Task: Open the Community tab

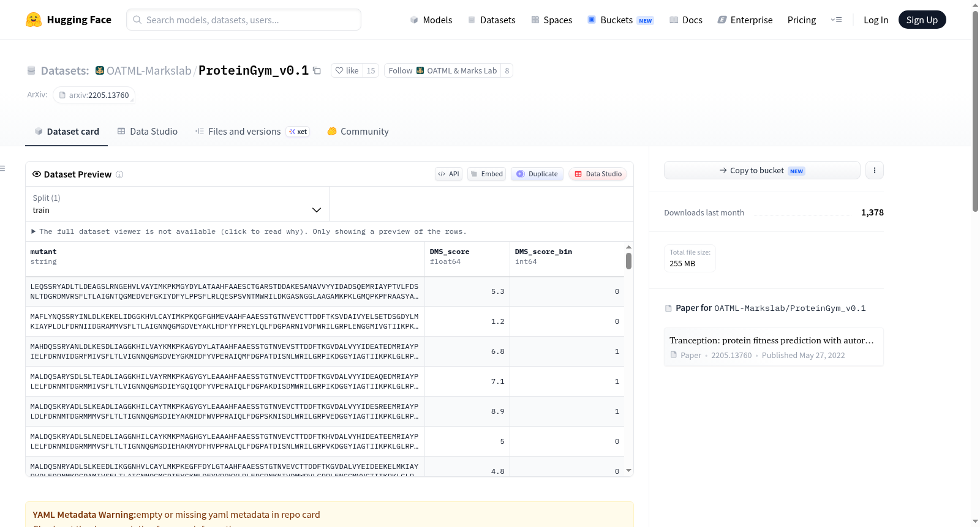Action: [x=358, y=131]
